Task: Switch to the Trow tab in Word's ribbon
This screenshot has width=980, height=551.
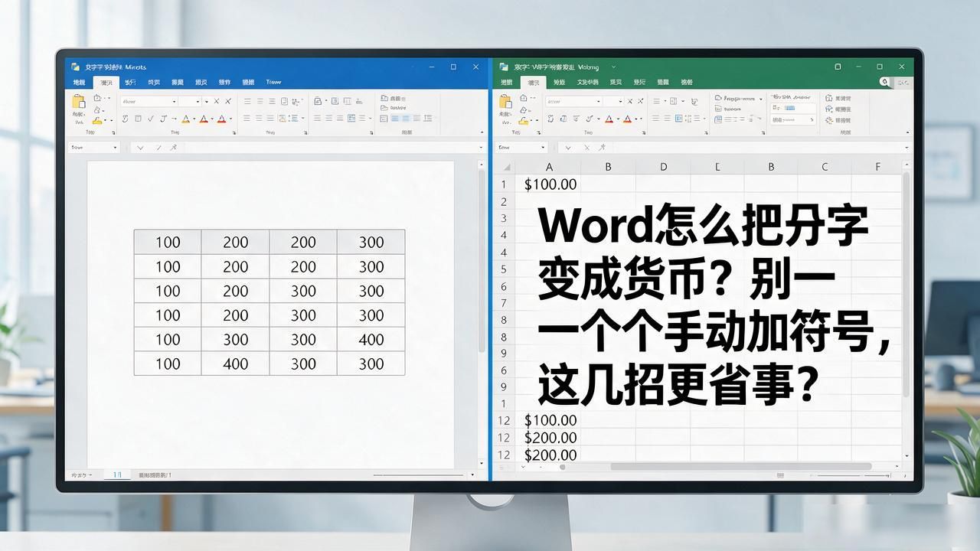Action: click(273, 82)
